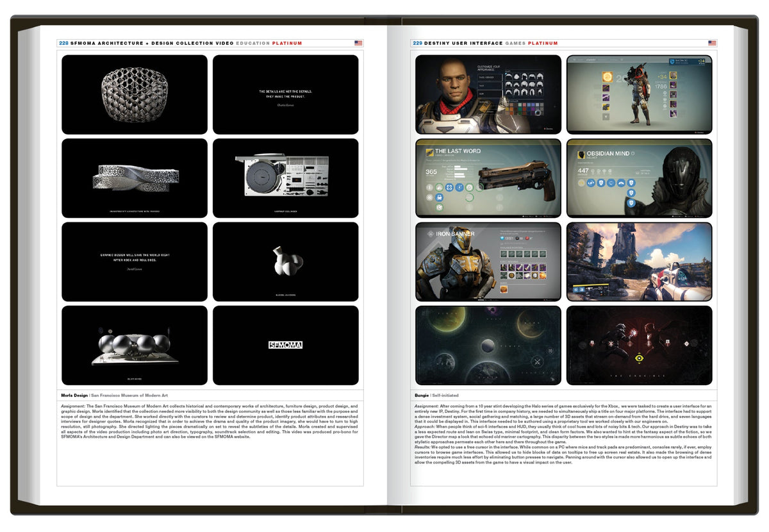Select the 'DESTINY USER INTERFACE' heading
Viewport: 769px width, 532px height.
tap(463, 44)
